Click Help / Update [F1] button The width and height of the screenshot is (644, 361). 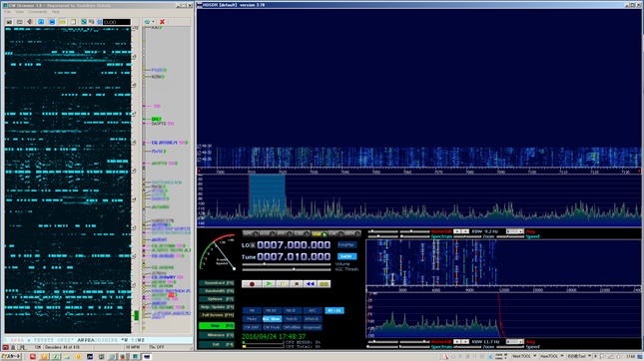tap(217, 307)
